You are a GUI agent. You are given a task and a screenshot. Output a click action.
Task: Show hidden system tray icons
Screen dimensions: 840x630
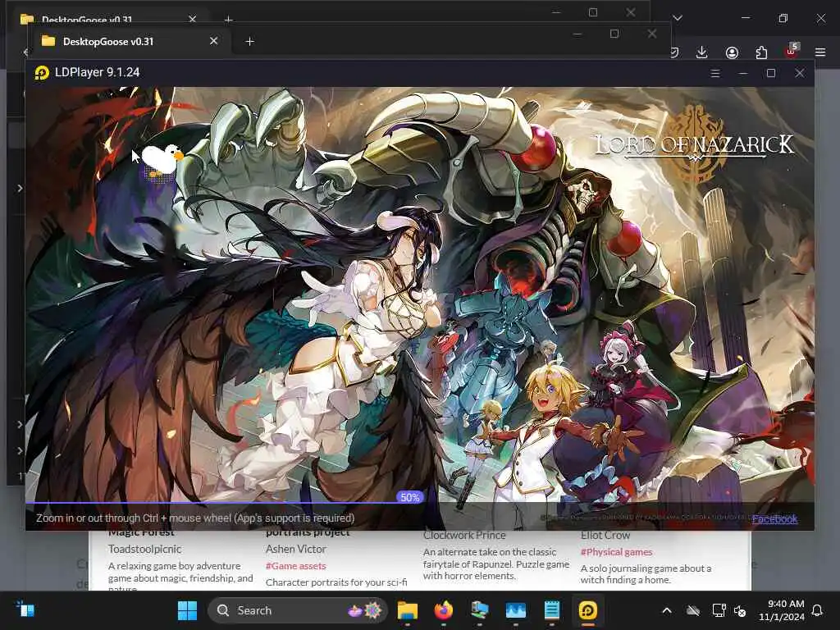667,610
